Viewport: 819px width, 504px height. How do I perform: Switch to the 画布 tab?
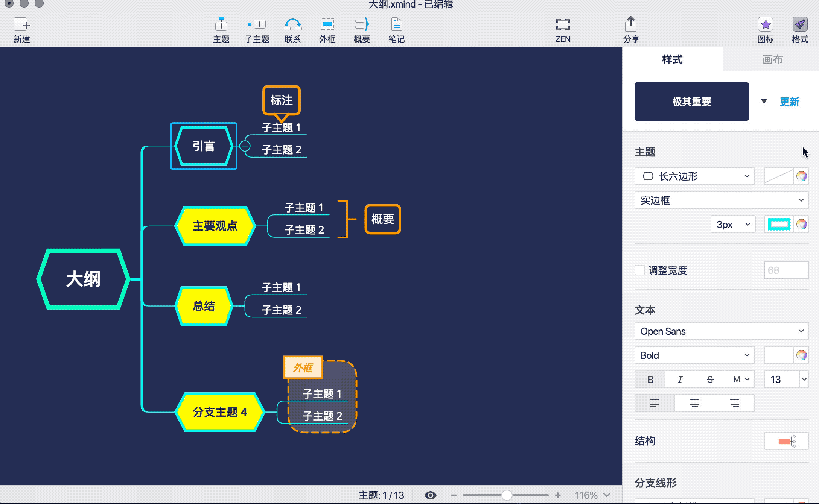coord(772,59)
